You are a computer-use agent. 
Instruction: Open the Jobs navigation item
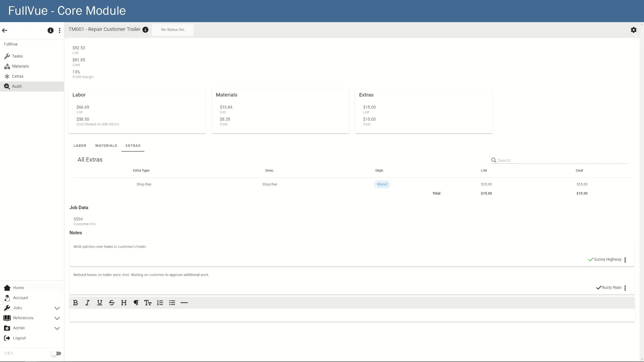pyautogui.click(x=32, y=308)
